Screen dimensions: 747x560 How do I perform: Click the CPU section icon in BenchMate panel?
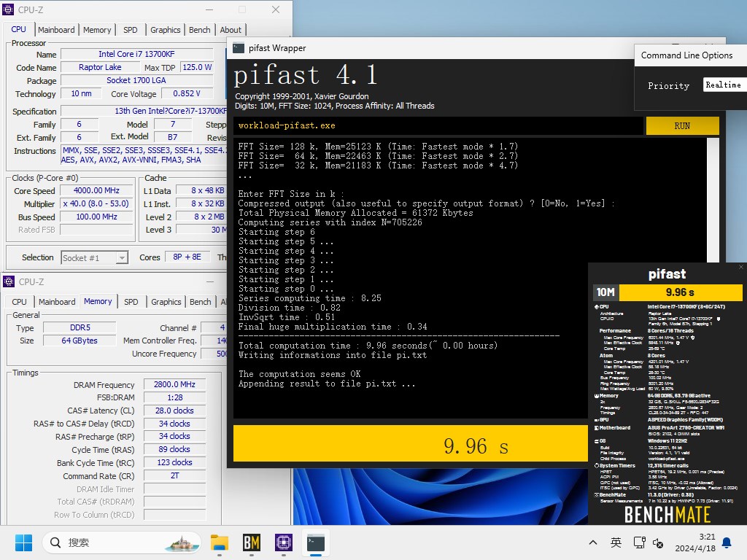coord(597,307)
